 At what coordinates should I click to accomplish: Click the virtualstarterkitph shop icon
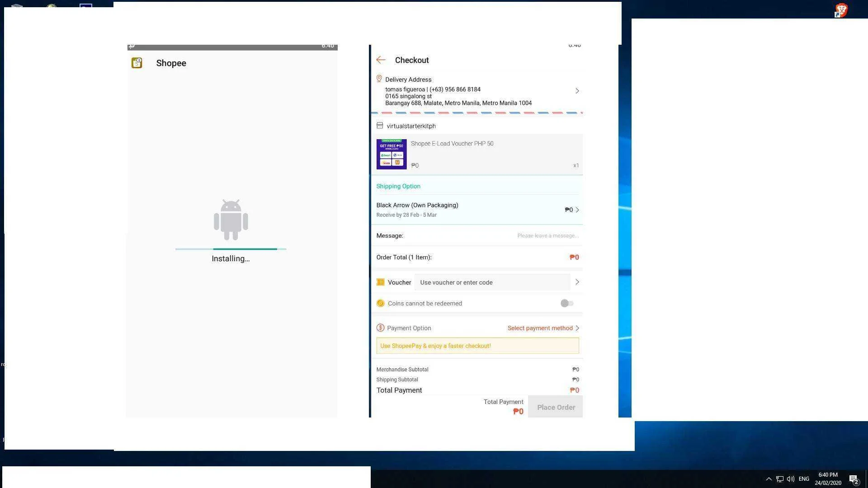pyautogui.click(x=380, y=126)
